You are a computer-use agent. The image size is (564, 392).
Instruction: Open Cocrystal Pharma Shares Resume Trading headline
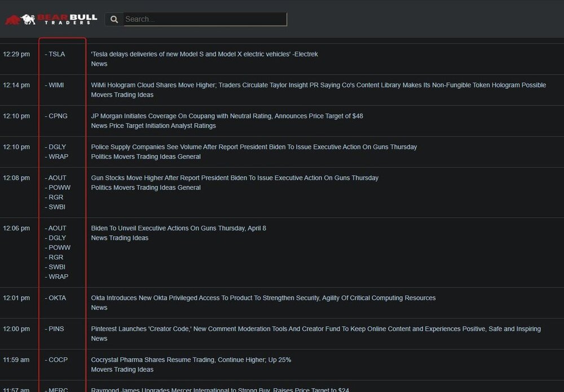(x=191, y=360)
